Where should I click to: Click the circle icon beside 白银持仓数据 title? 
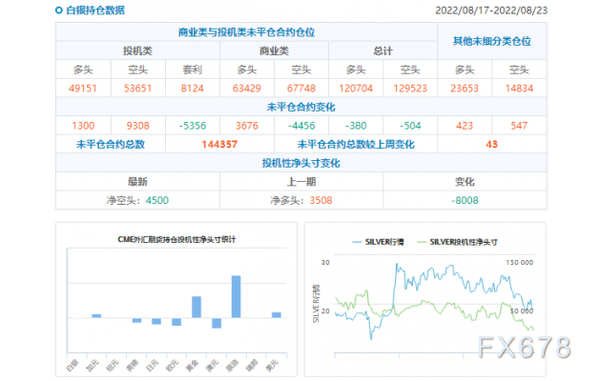59,10
